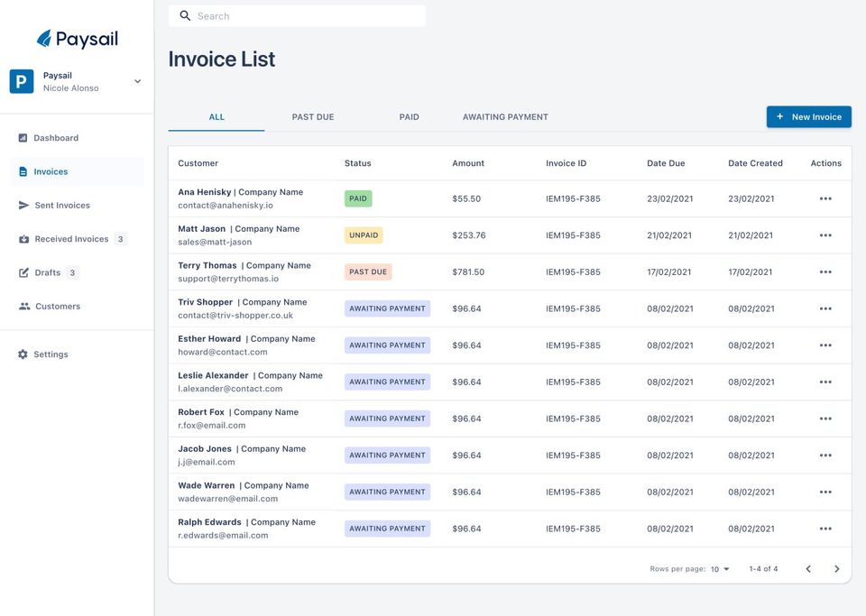Open the Customers page
The width and height of the screenshot is (866, 616).
(x=58, y=307)
